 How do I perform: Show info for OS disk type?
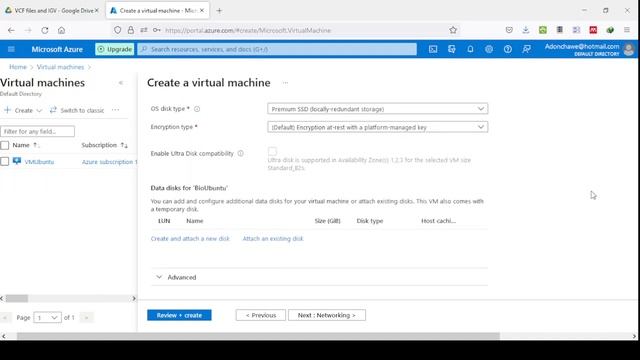point(197,109)
